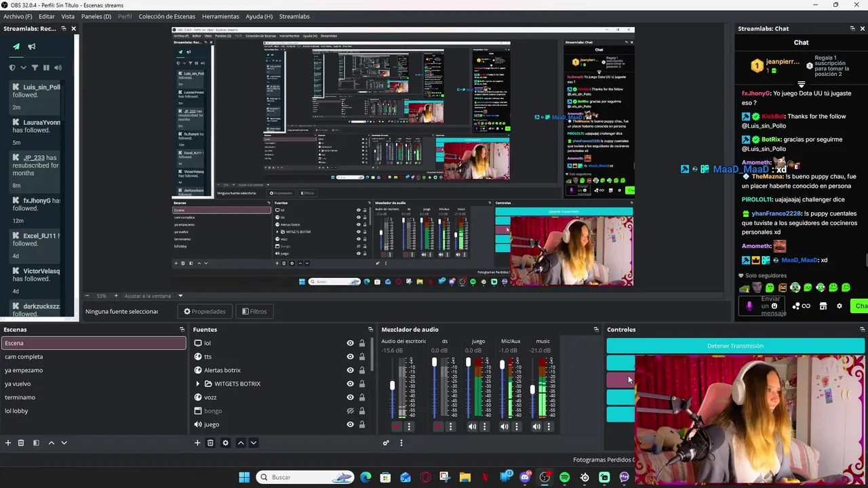Click Detener Transmisión button

735,346
